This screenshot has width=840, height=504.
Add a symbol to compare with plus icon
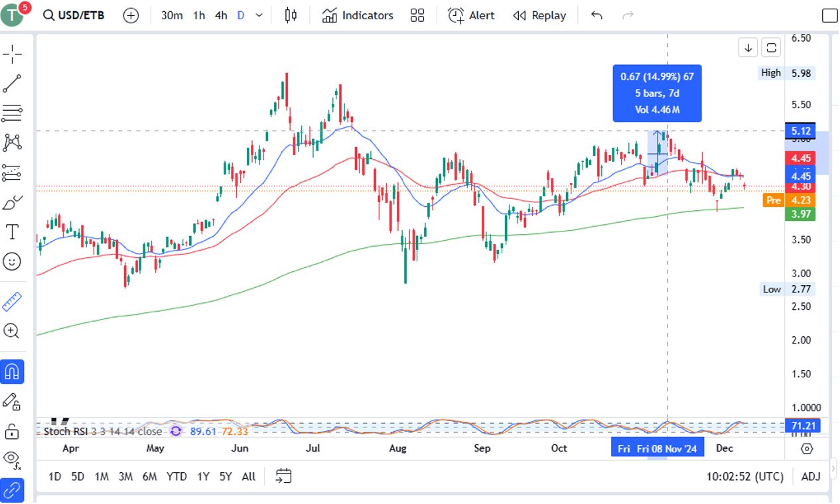[x=131, y=15]
